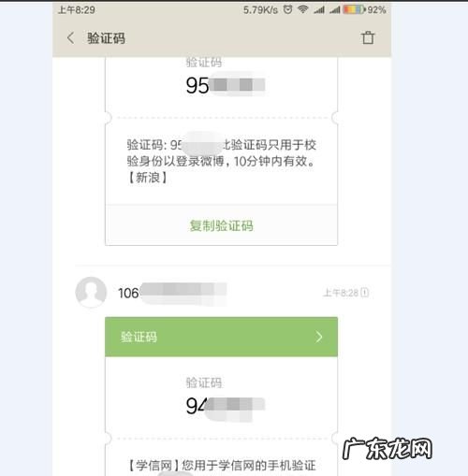468x476 pixels.
Task: Tap the 上午8:28 timestamp
Action: 341,293
